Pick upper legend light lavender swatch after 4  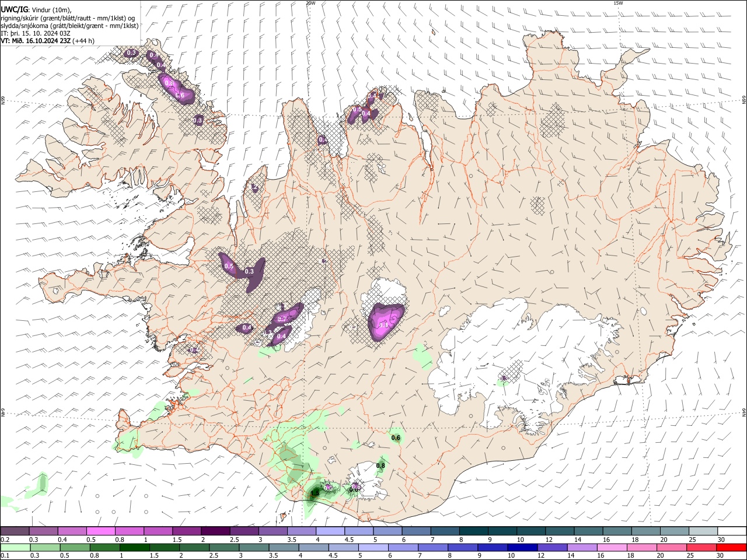pyautogui.click(x=329, y=531)
